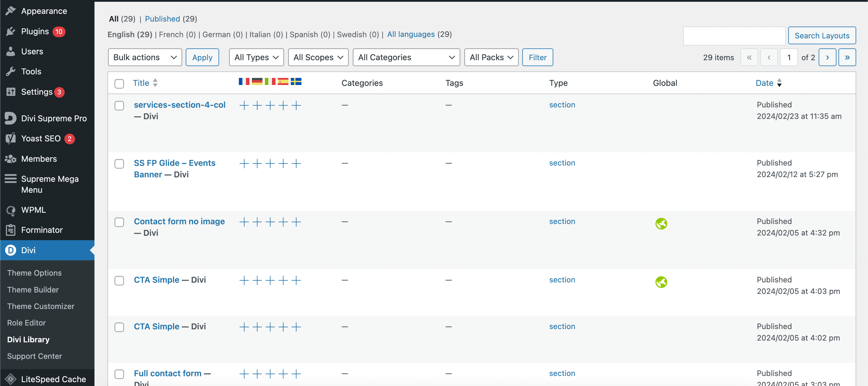The width and height of the screenshot is (868, 386).
Task: Click the Divi D logo icon
Action: (11, 250)
